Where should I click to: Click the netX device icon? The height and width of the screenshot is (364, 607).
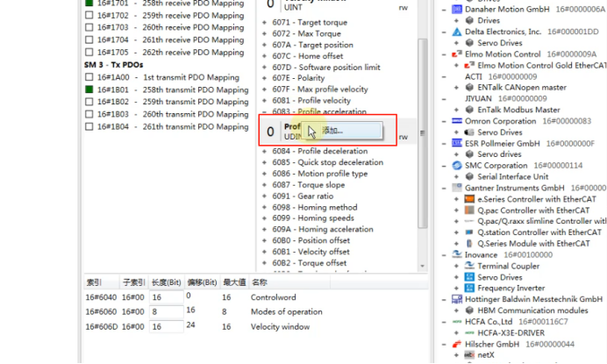[469, 355]
